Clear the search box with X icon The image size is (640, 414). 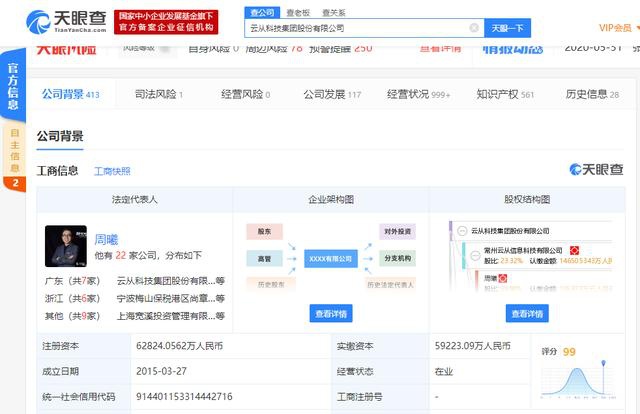473,28
